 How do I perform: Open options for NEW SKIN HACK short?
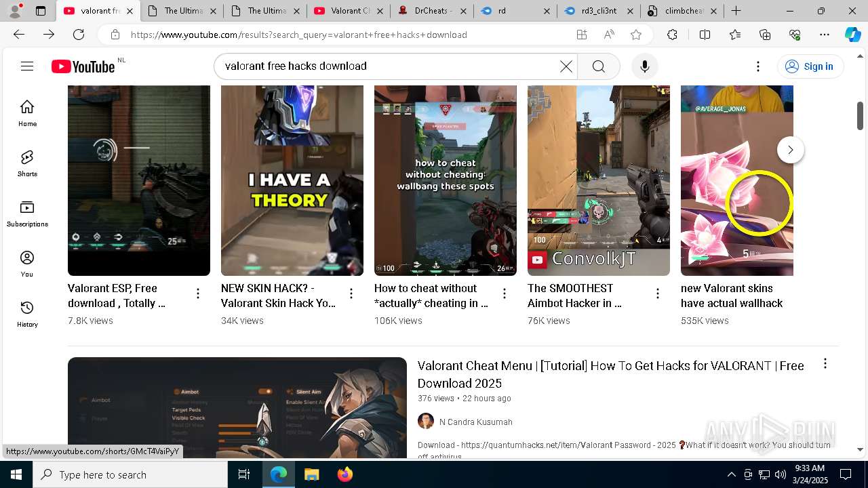click(351, 293)
